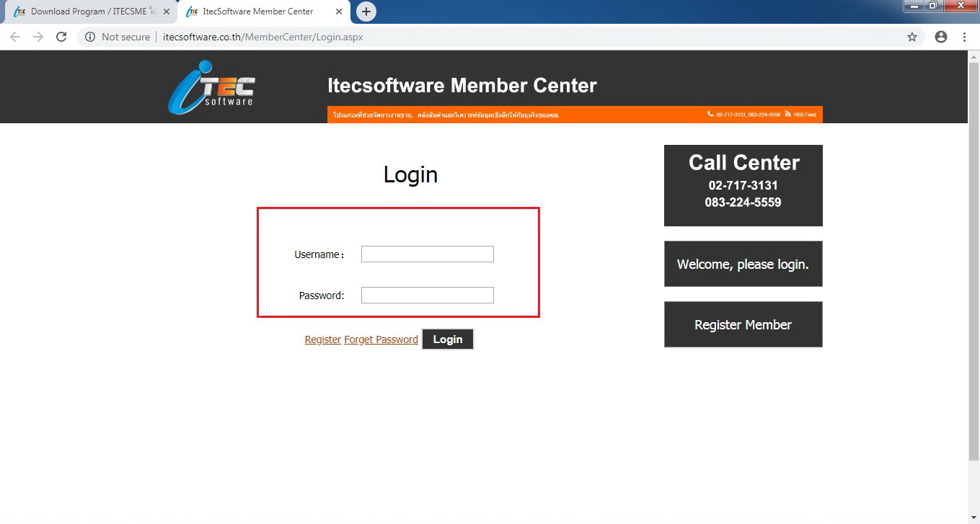
Task: Click the browser forward arrow
Action: coord(38,37)
